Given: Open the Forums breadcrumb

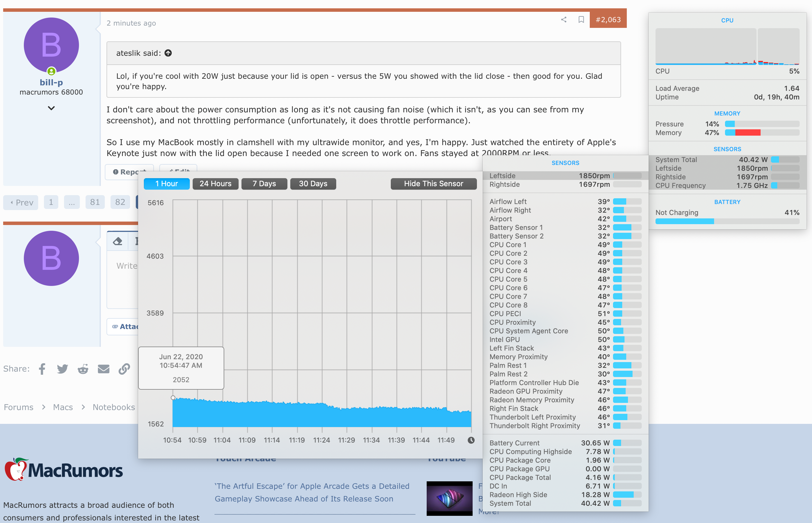Looking at the screenshot, I should [19, 407].
